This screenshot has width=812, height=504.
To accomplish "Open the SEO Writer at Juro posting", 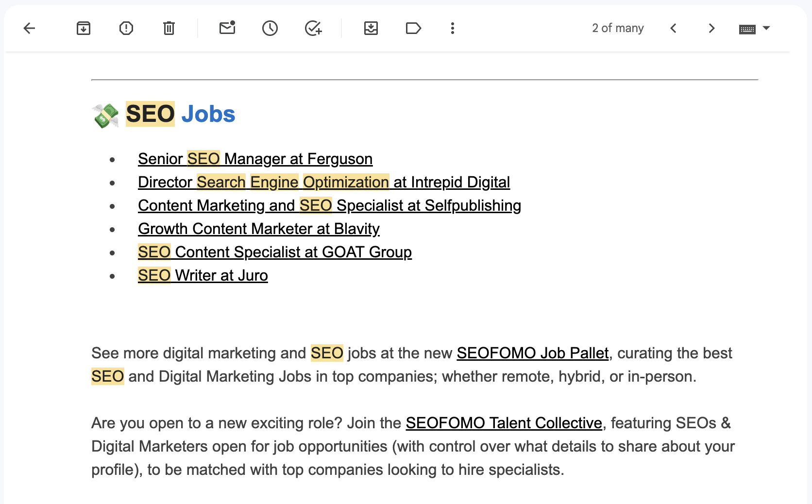I will pos(203,275).
